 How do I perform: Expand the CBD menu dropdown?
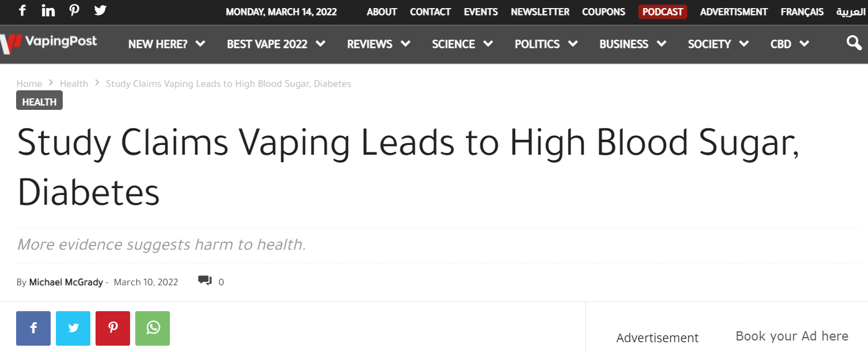(789, 44)
